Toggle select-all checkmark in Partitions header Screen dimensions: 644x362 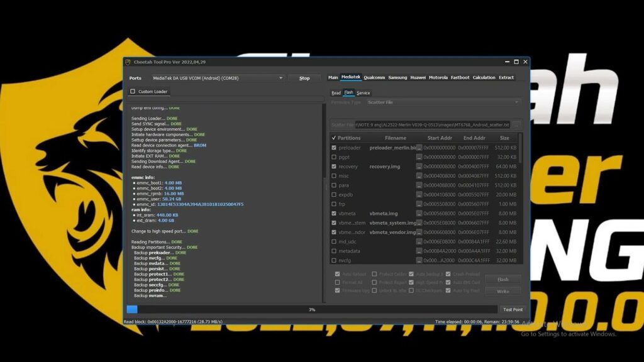pos(333,138)
